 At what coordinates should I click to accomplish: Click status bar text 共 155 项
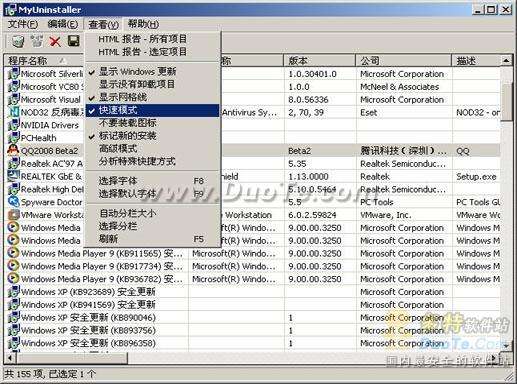[x=23, y=374]
